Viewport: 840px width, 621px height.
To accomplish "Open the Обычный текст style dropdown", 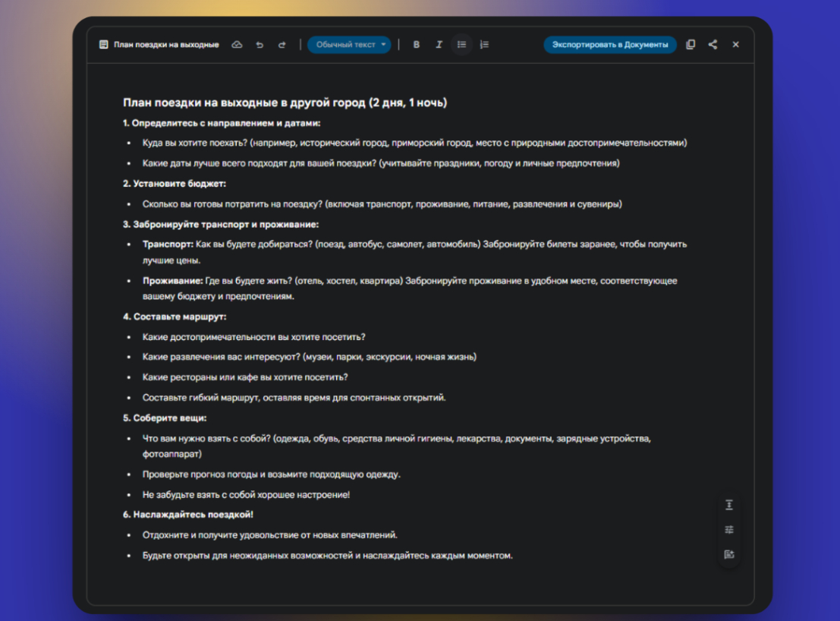I will click(x=349, y=45).
